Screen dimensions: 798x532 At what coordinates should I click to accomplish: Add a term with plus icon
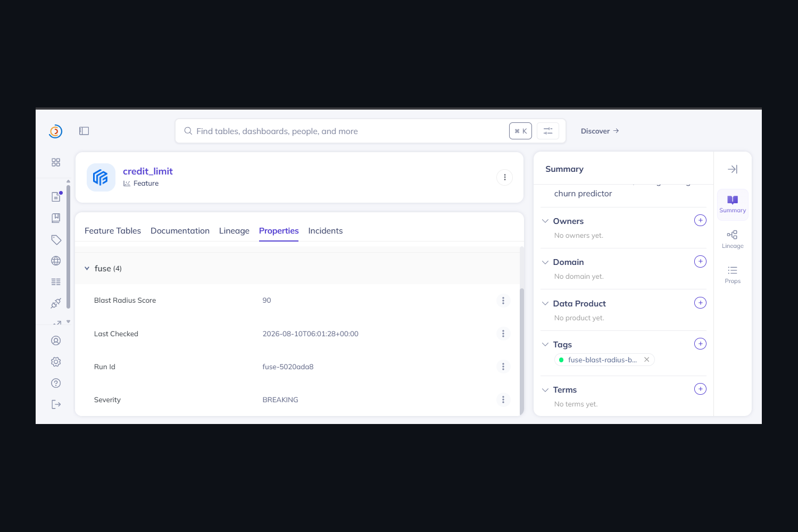pos(701,389)
